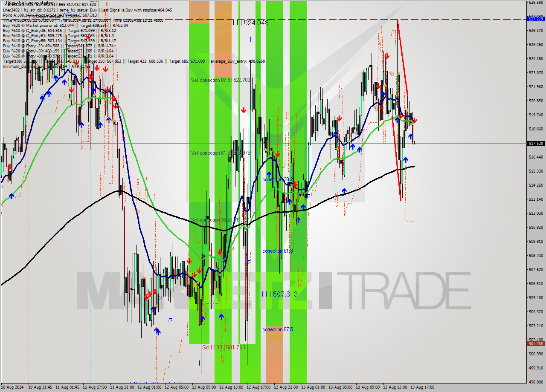Select the blue 'correction 61.8' label
Viewport: 546px width, 392px height.
click(x=278, y=251)
